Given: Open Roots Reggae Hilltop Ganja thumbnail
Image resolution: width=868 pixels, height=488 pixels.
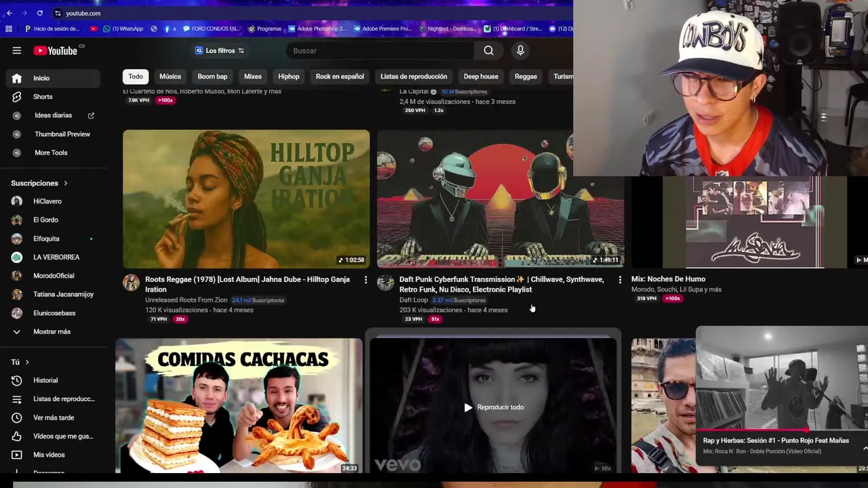Looking at the screenshot, I should (x=246, y=199).
